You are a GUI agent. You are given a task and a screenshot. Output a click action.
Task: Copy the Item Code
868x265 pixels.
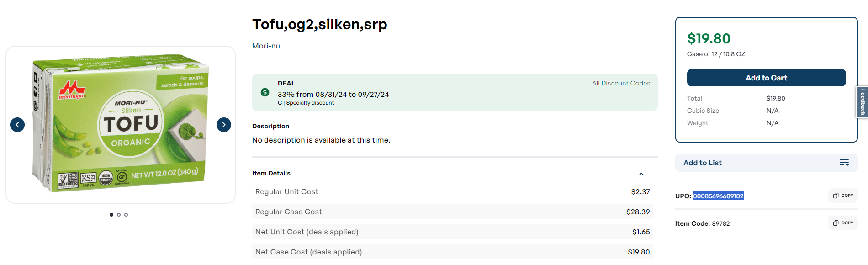pyautogui.click(x=843, y=223)
